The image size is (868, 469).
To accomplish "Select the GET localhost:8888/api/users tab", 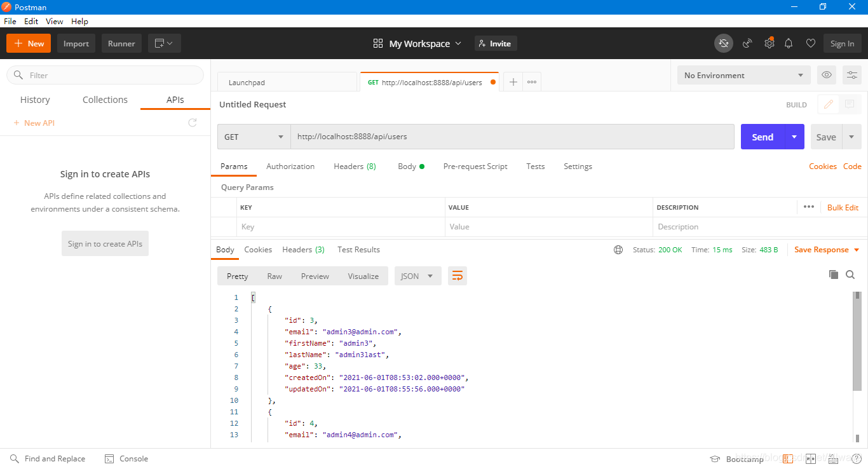I will click(430, 82).
